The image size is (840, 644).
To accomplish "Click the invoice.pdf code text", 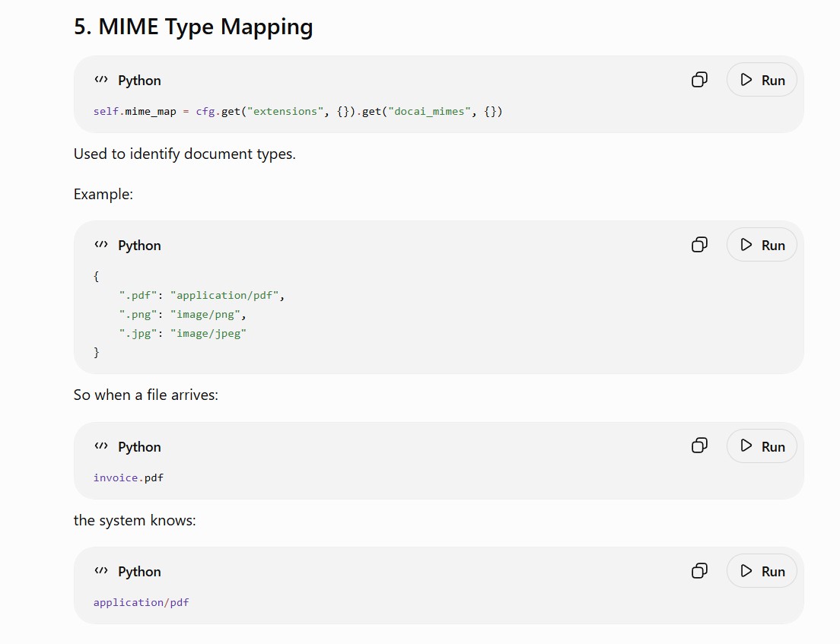I will click(x=128, y=477).
